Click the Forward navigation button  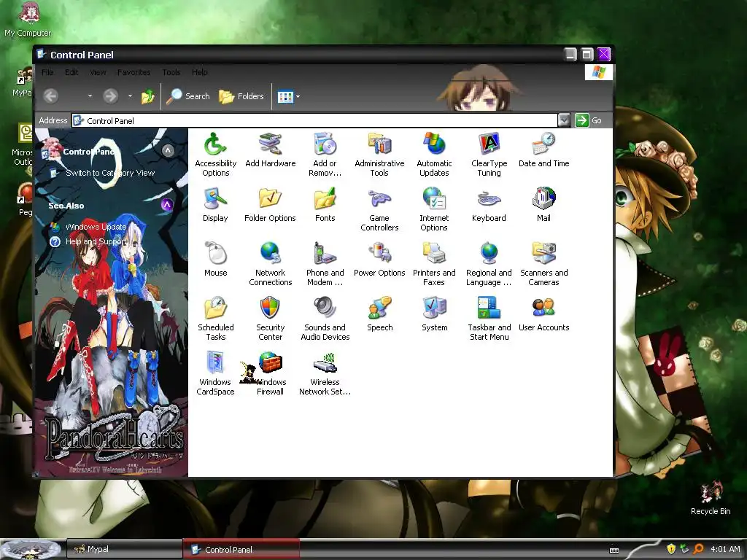click(x=111, y=96)
